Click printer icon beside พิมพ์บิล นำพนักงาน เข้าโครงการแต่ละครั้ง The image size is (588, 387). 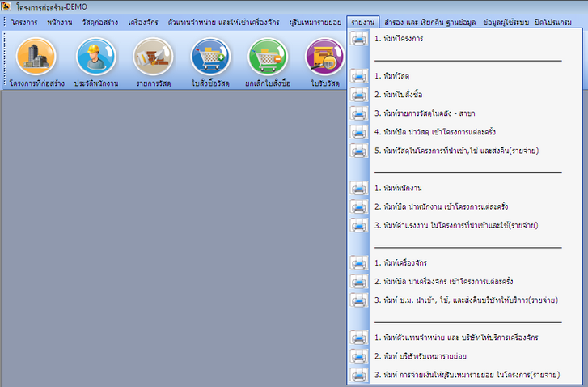[359, 206]
